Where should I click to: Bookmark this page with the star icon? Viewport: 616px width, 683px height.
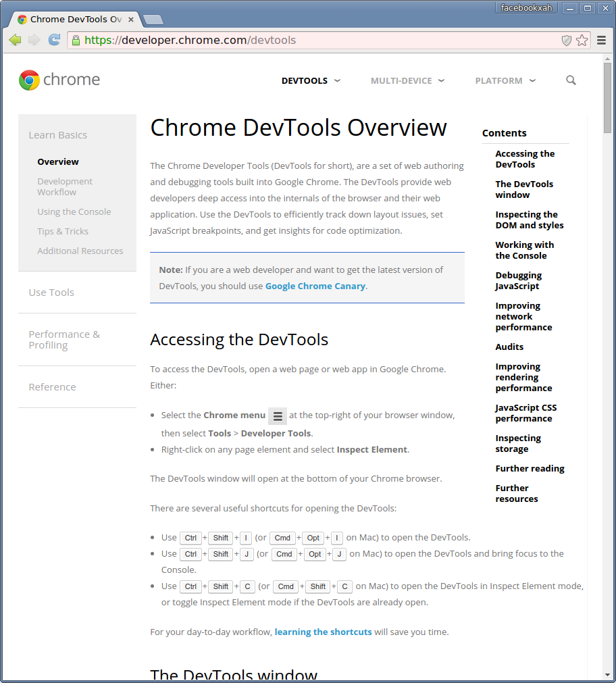pos(582,41)
